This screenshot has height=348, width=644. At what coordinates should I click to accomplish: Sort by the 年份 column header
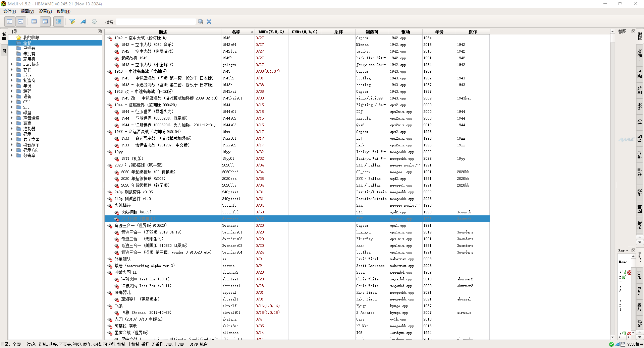[x=439, y=32]
